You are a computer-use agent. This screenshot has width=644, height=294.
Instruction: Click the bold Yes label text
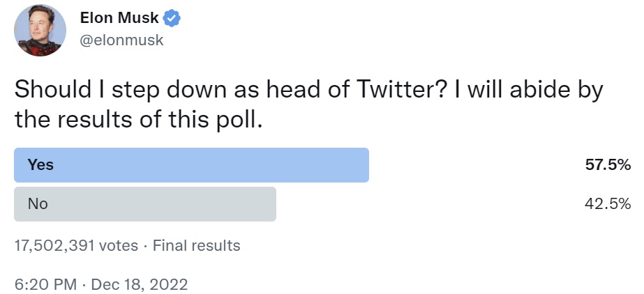point(40,165)
